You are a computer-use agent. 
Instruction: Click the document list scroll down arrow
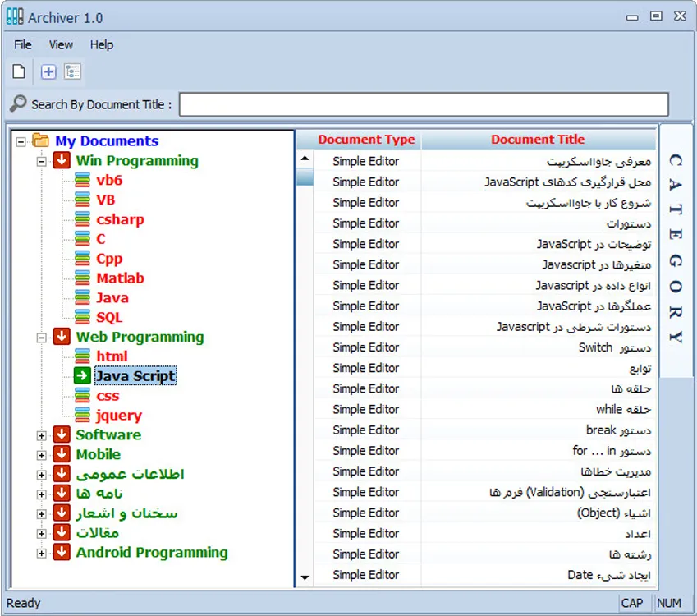[305, 578]
